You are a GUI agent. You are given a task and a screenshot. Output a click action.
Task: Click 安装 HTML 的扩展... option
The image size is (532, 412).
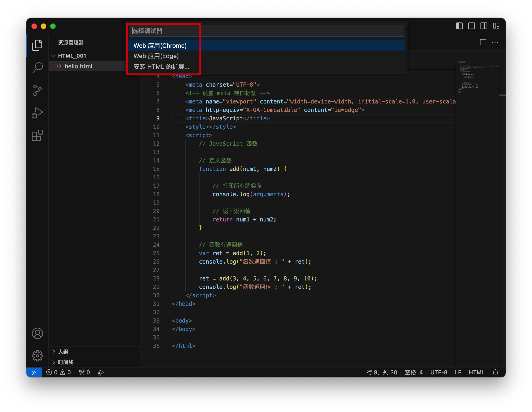(161, 67)
